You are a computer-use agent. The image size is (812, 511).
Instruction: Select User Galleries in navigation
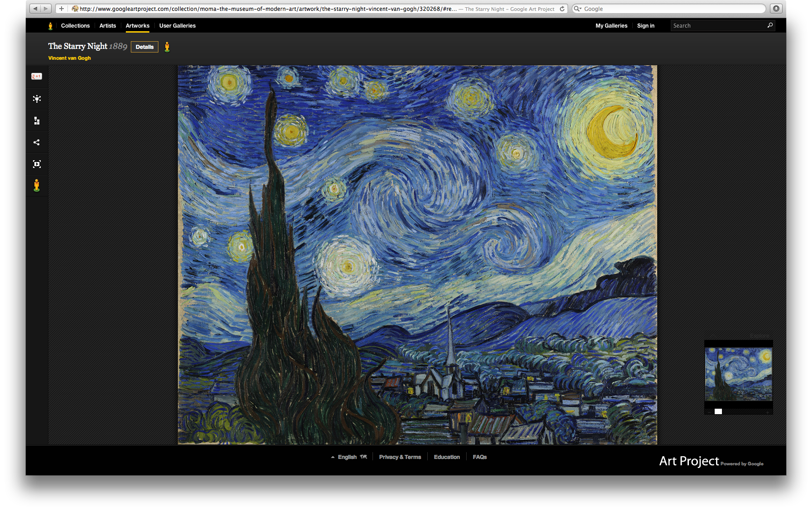[x=177, y=26]
